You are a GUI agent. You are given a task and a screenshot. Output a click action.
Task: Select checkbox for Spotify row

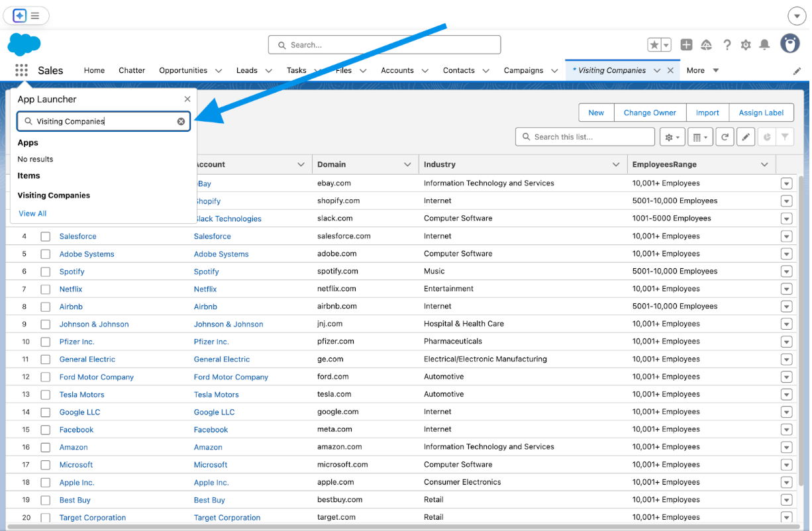(46, 271)
